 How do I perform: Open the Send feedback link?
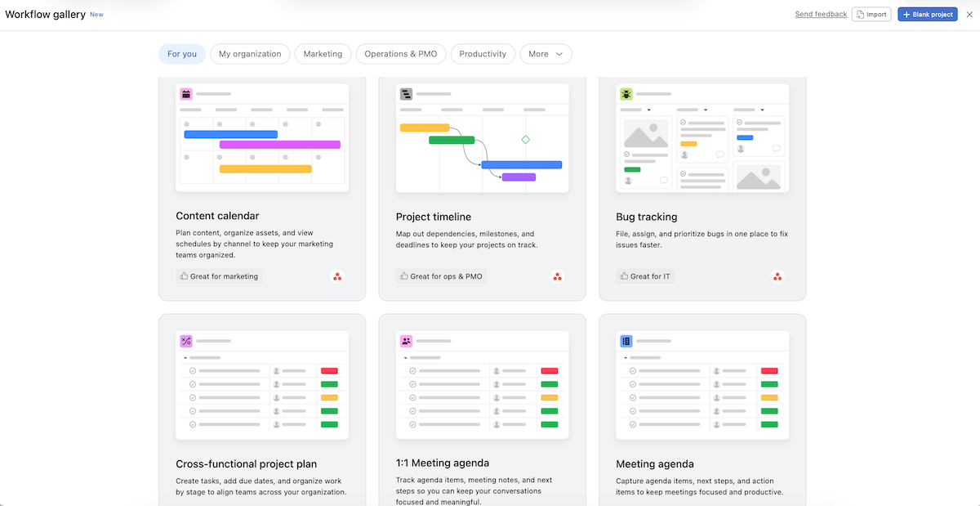pos(821,14)
